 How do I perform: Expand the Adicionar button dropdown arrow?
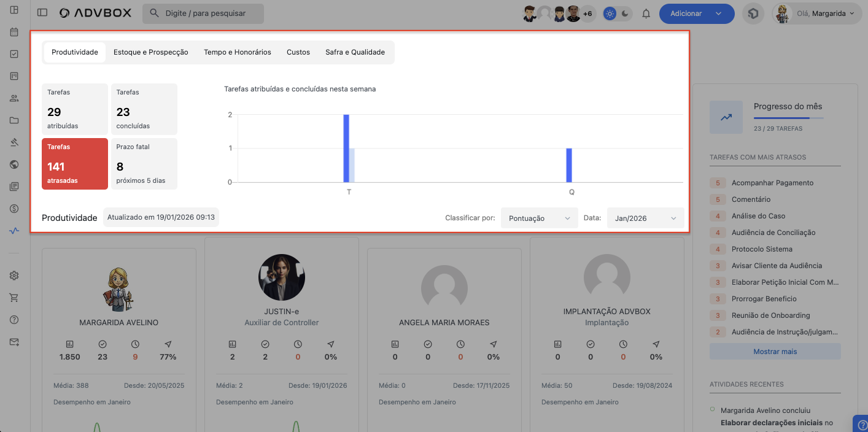(719, 13)
